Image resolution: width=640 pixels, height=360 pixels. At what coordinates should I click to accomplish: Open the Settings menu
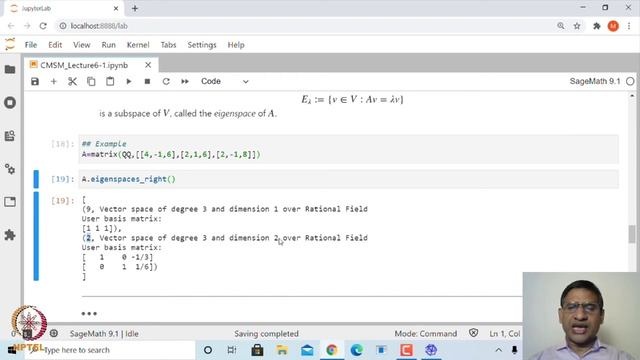pos(202,45)
